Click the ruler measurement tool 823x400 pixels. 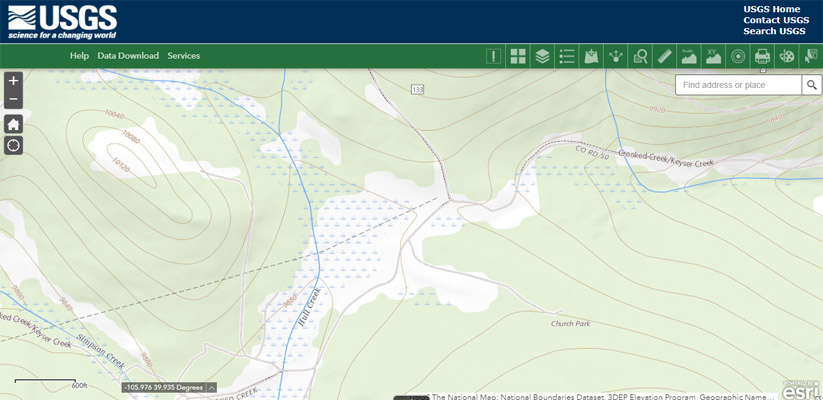coord(665,56)
